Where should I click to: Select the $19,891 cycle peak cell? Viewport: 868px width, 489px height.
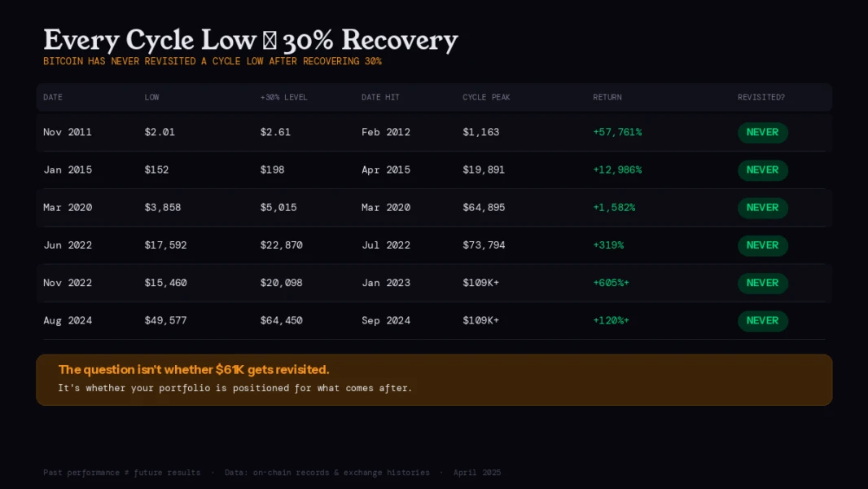click(484, 170)
